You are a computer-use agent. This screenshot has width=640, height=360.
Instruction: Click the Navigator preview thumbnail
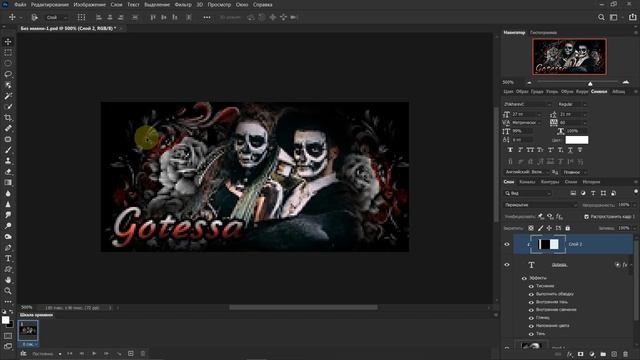point(569,57)
